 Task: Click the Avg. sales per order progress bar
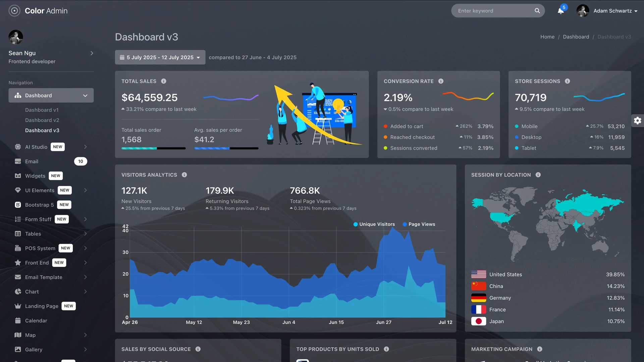coord(226,148)
